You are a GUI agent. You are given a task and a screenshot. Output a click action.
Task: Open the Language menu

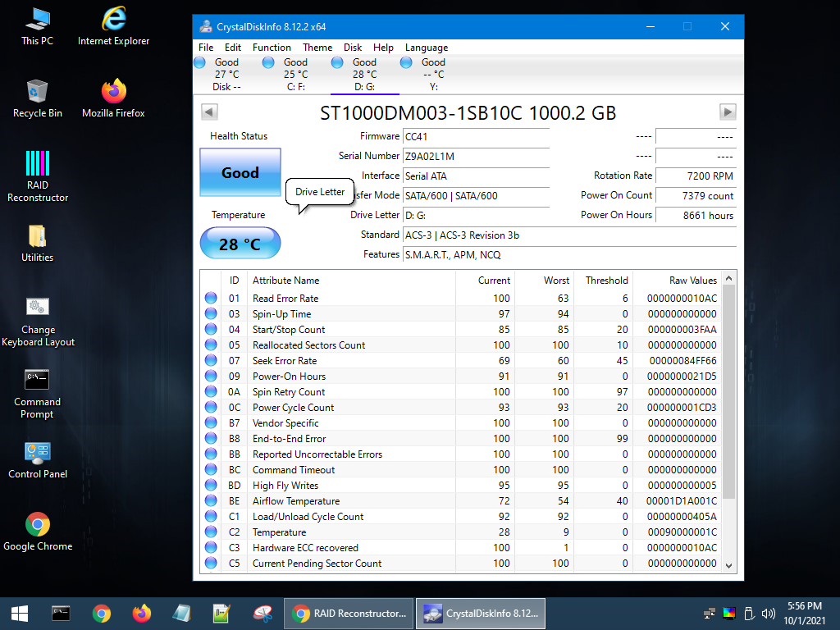[x=427, y=48]
